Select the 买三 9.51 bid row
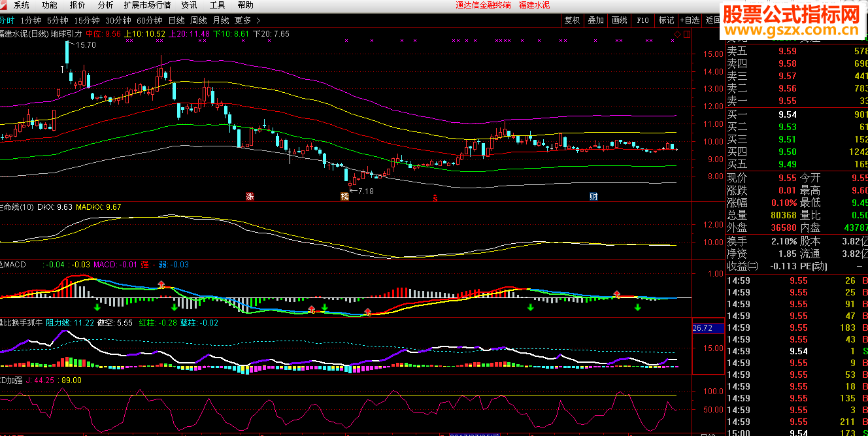 click(797, 140)
